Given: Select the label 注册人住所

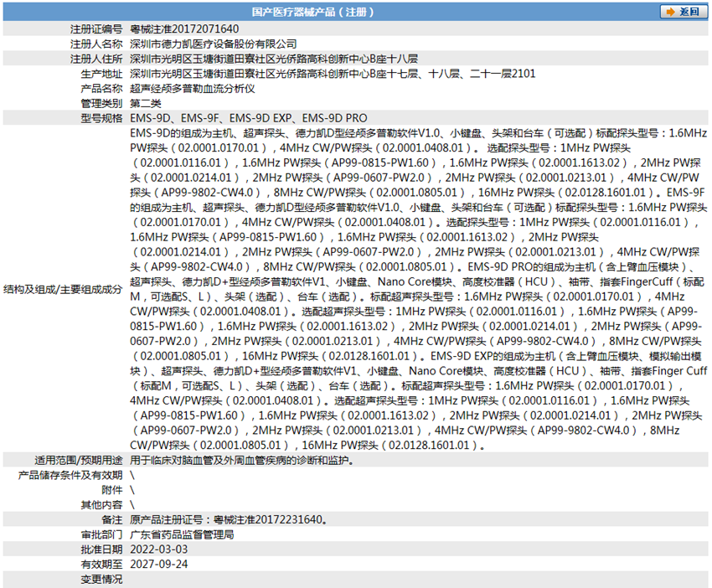Looking at the screenshot, I should [x=96, y=59].
